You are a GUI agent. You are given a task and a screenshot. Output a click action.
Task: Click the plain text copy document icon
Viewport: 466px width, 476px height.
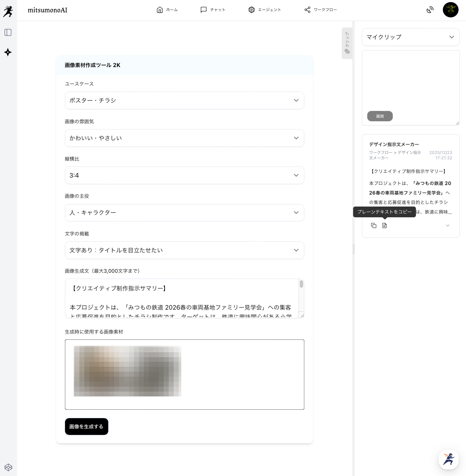tap(385, 226)
